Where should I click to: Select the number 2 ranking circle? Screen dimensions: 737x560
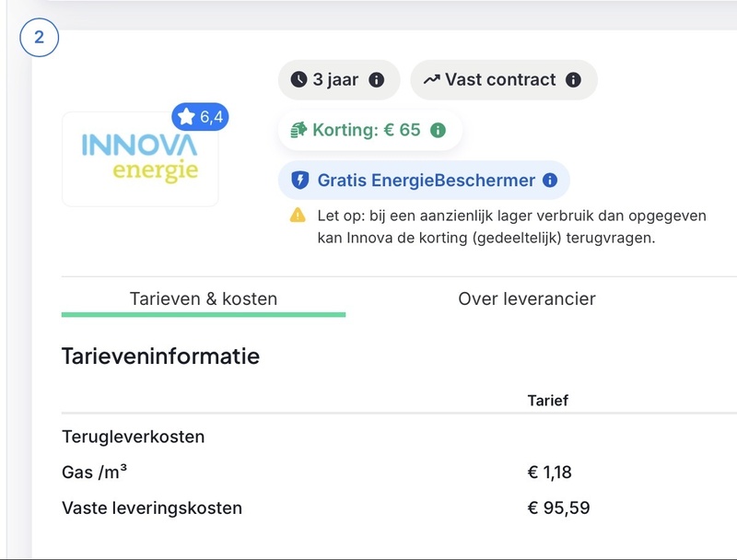[39, 38]
